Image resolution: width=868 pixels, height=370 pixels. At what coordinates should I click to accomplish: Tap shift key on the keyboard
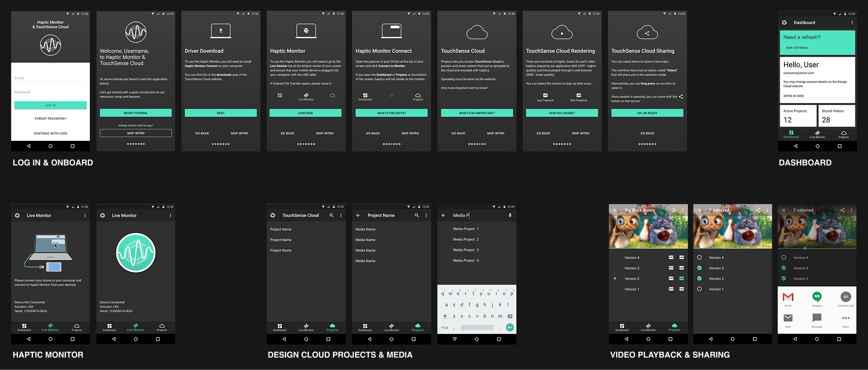[x=445, y=316]
